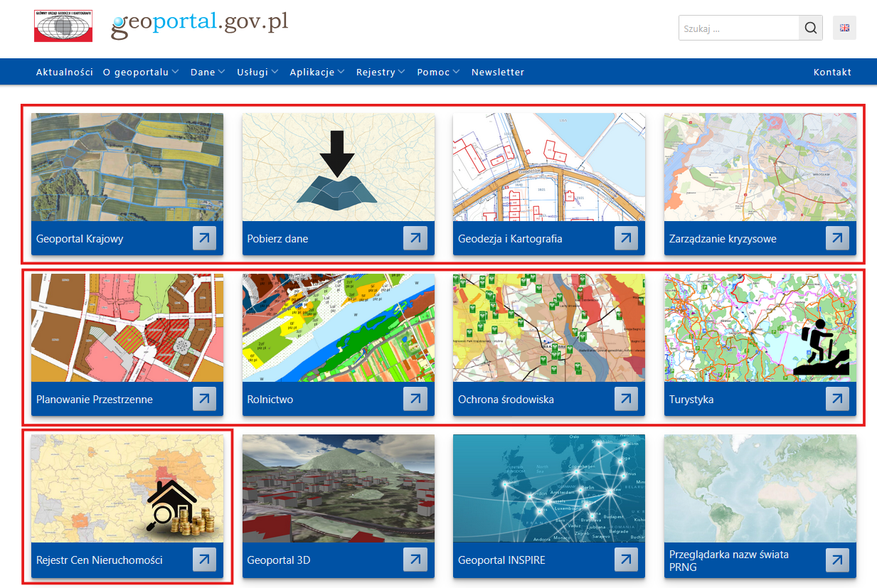Open arrow icon on Przeglądarka nazw świata PRNG card

tap(838, 560)
